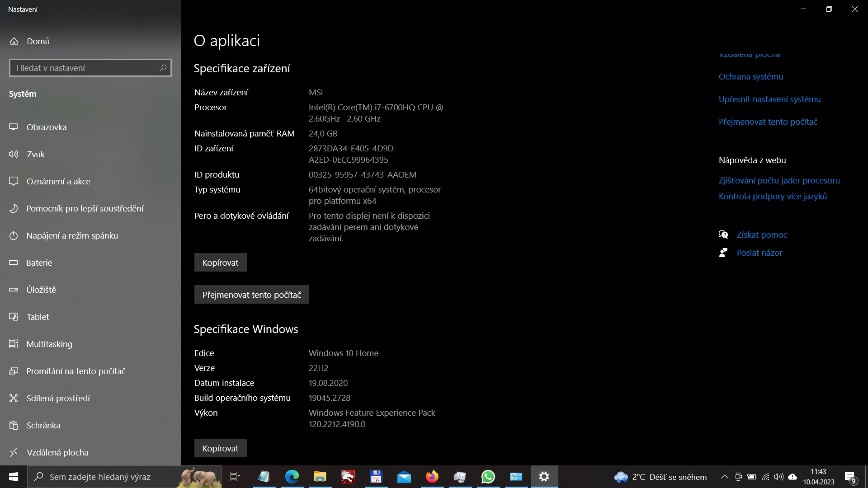Select the device name value MSI
The width and height of the screenshot is (868, 488).
coord(316,92)
